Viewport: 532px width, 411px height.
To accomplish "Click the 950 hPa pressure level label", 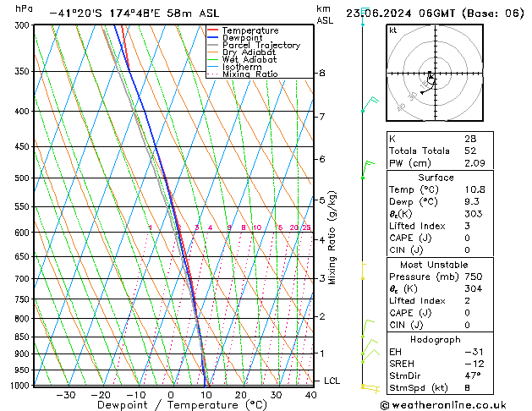I will click(x=24, y=370).
